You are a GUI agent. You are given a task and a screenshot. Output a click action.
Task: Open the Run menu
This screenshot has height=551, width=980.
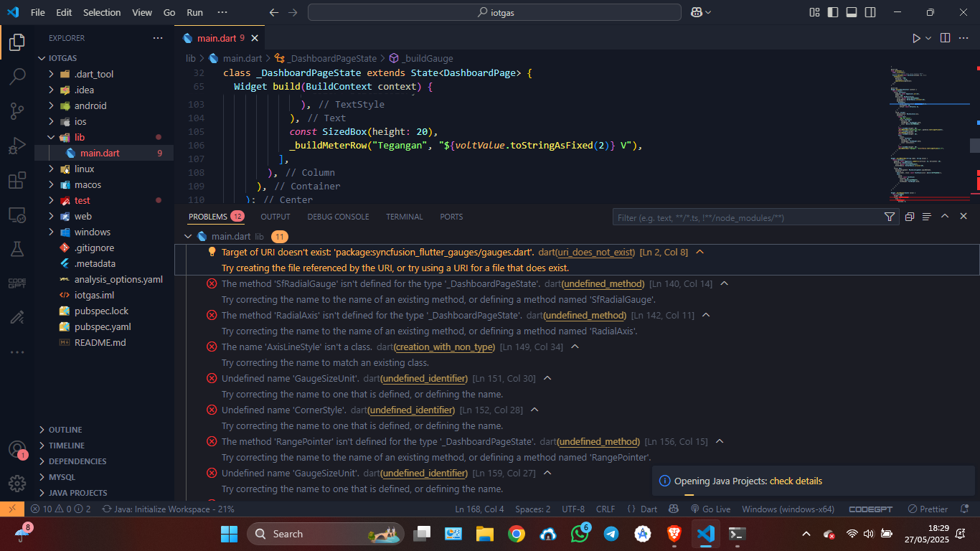pos(194,12)
